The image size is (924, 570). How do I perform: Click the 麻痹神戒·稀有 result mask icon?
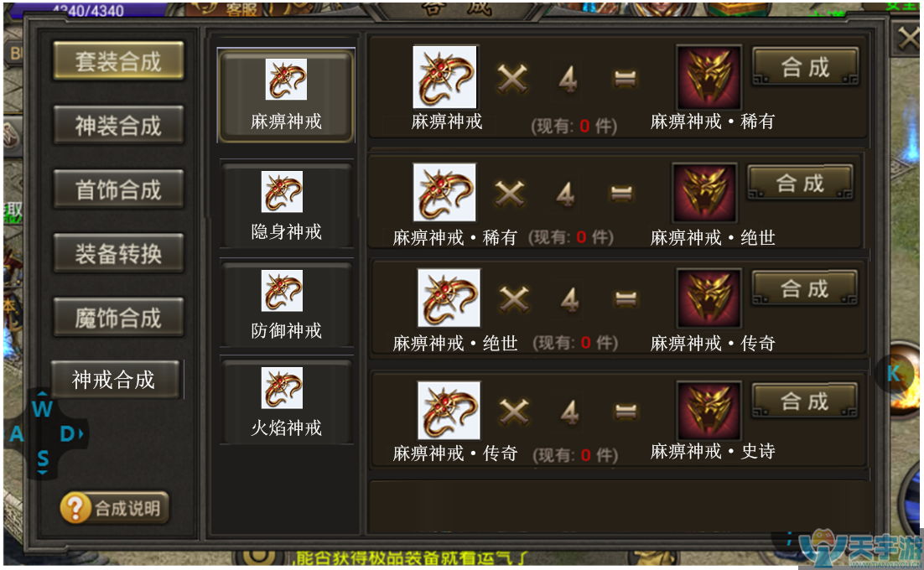coord(709,77)
